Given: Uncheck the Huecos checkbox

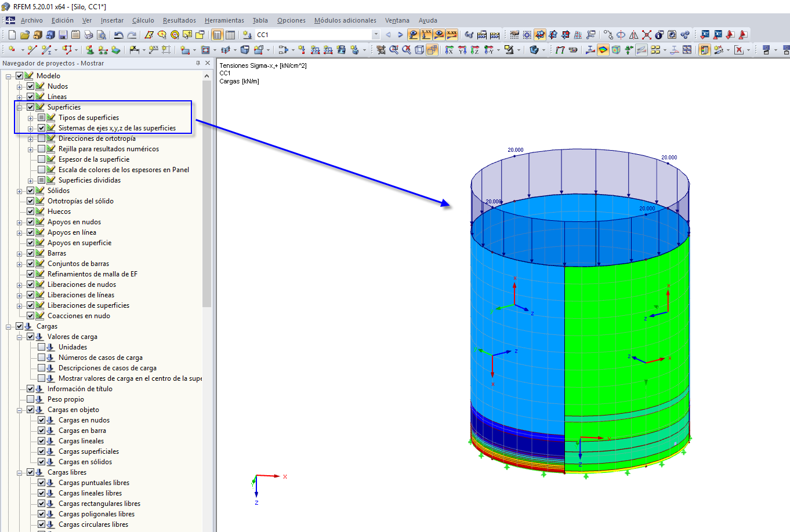Looking at the screenshot, I should point(31,212).
